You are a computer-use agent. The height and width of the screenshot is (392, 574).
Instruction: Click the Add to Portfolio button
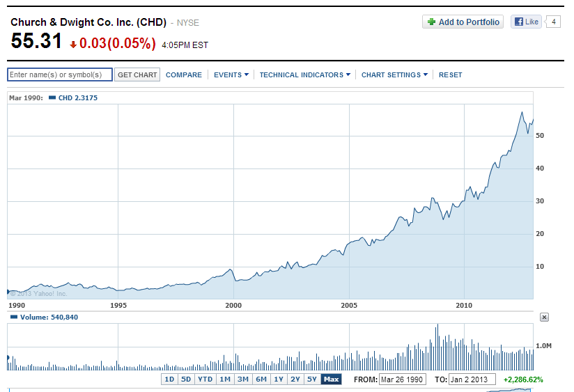(463, 22)
